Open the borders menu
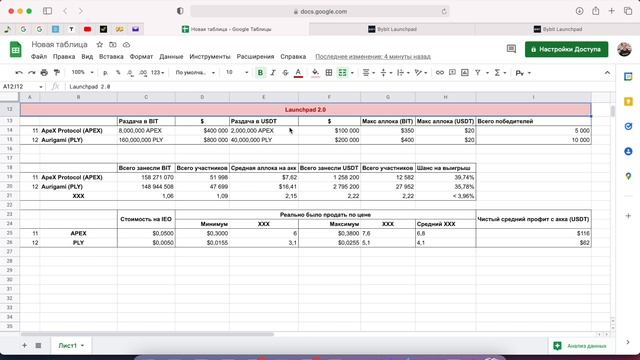This screenshot has height=360, width=640. (x=329, y=73)
